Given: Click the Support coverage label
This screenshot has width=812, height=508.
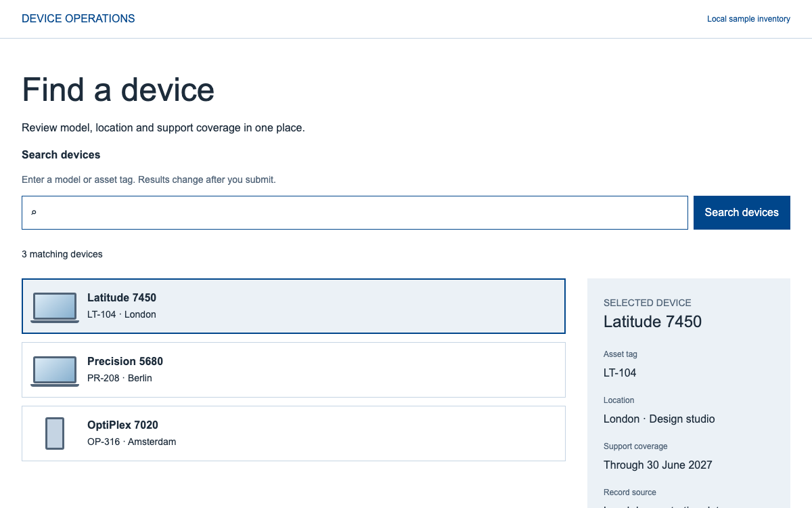Looking at the screenshot, I should 635,446.
